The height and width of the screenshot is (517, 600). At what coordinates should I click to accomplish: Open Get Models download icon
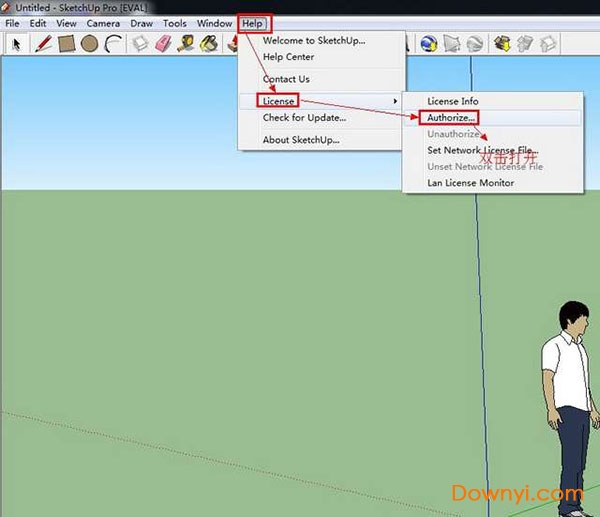click(503, 43)
